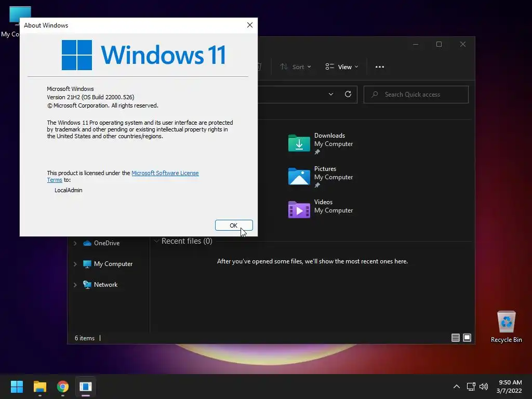Click the '6 items' status text
The image size is (532, 399).
tap(85, 338)
